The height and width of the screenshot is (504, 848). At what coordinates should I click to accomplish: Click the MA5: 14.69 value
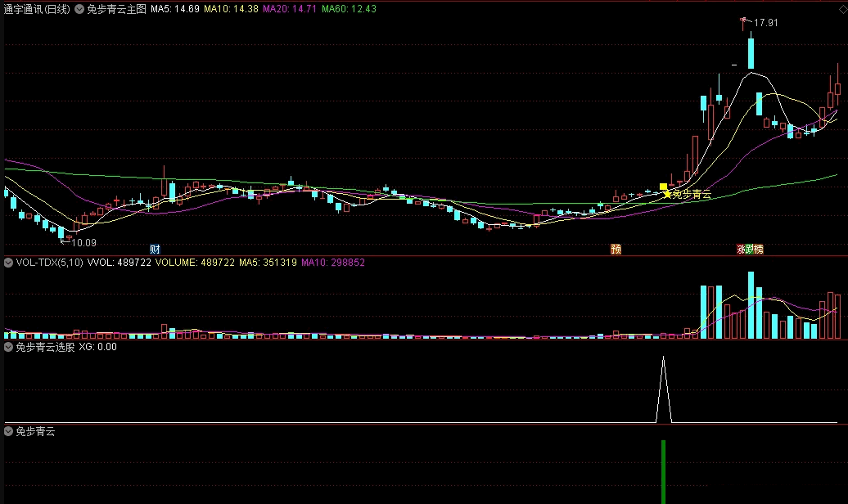[174, 9]
